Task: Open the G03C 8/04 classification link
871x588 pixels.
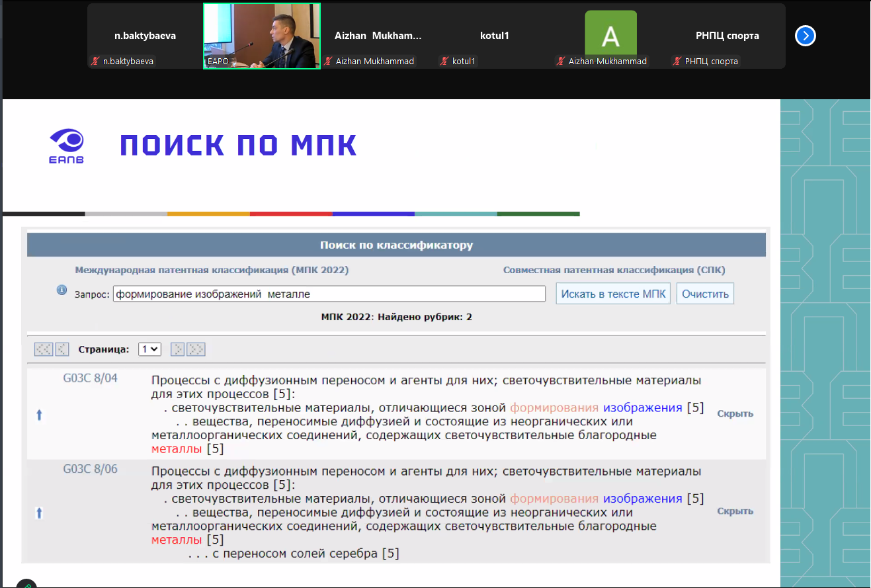Action: coord(90,380)
